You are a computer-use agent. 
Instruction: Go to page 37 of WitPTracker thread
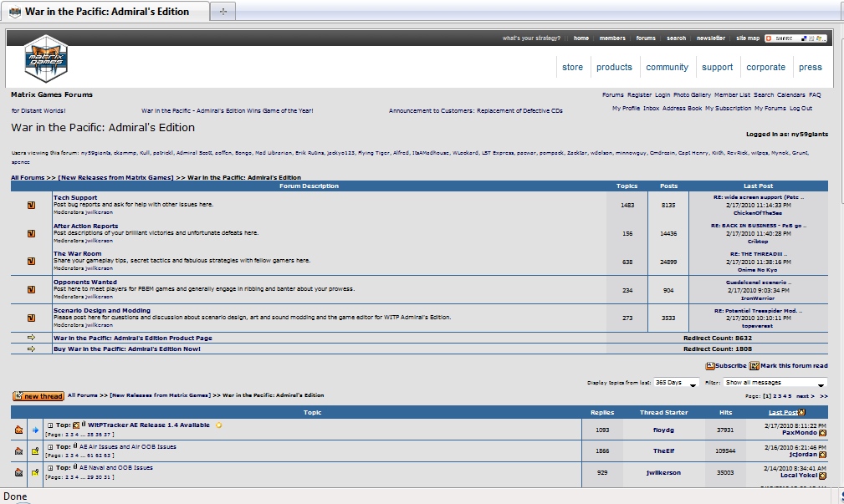pyautogui.click(x=108, y=434)
